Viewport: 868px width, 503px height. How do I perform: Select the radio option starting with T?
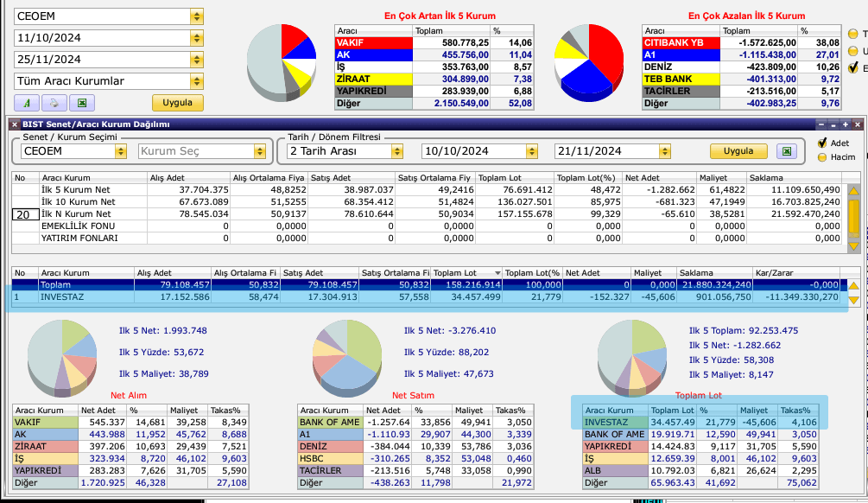pos(853,34)
